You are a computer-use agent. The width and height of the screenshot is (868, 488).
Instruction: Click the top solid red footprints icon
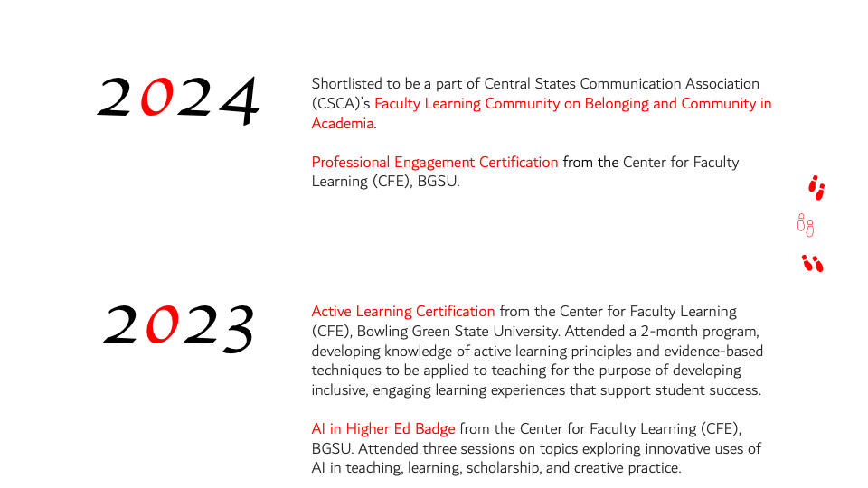coord(816,188)
